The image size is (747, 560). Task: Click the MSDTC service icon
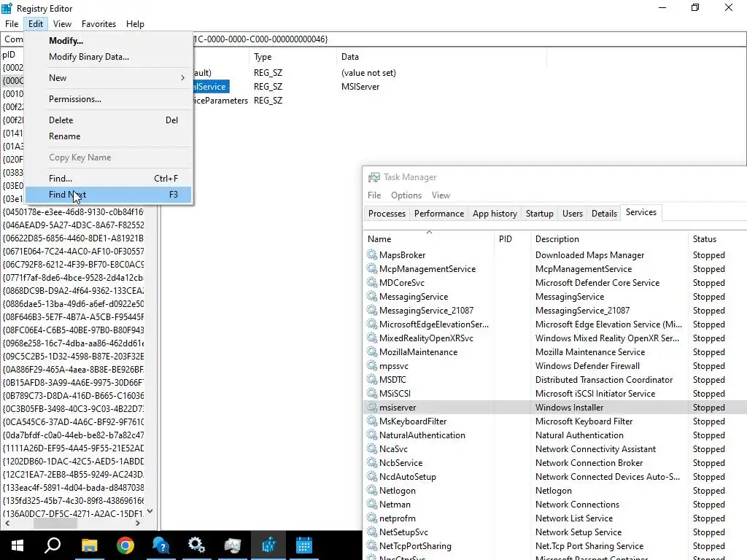[x=371, y=379]
